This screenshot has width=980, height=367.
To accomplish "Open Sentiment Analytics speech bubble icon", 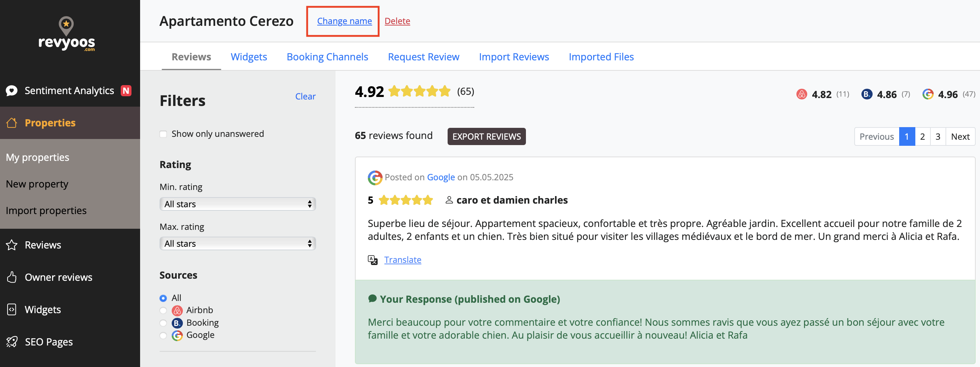I will [x=12, y=90].
